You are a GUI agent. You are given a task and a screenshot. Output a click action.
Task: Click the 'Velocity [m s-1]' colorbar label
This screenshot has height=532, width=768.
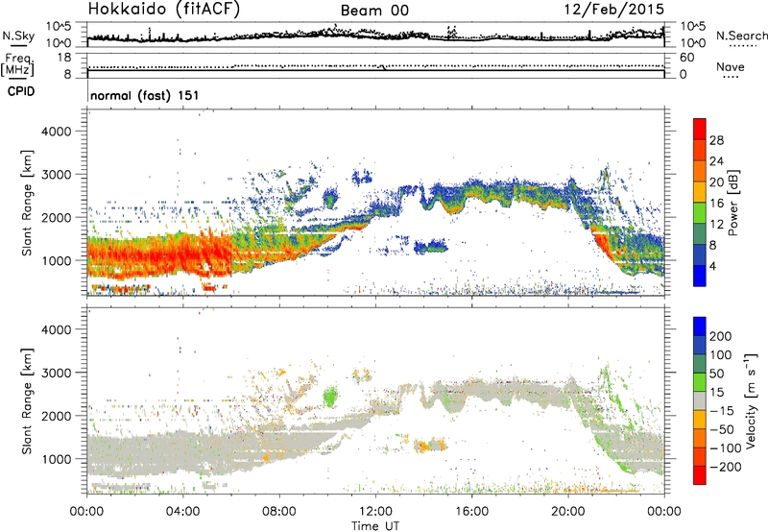coord(751,400)
